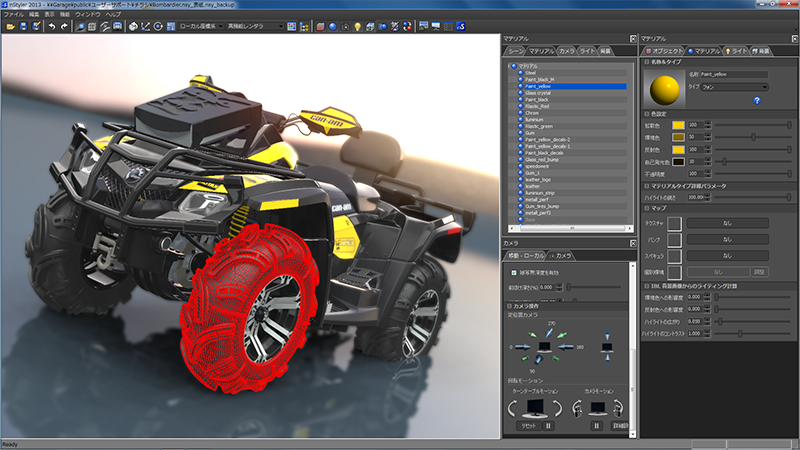Click the 拡散色 yellow color swatch
The width and height of the screenshot is (800, 450).
click(x=678, y=125)
